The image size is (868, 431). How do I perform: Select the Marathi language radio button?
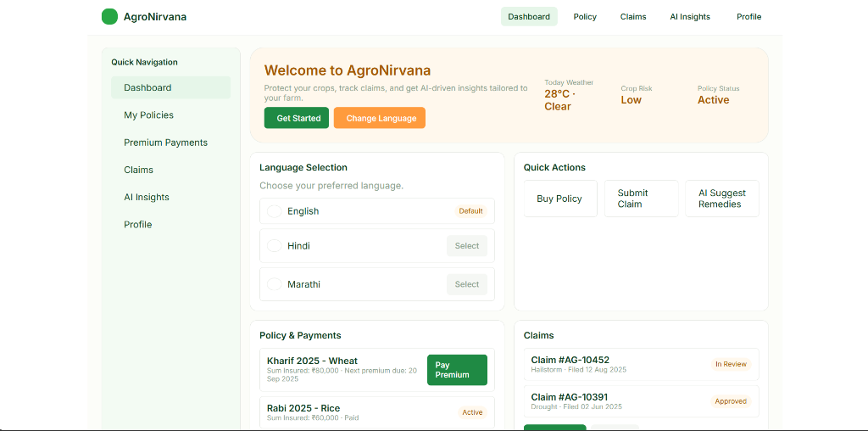[x=274, y=284]
